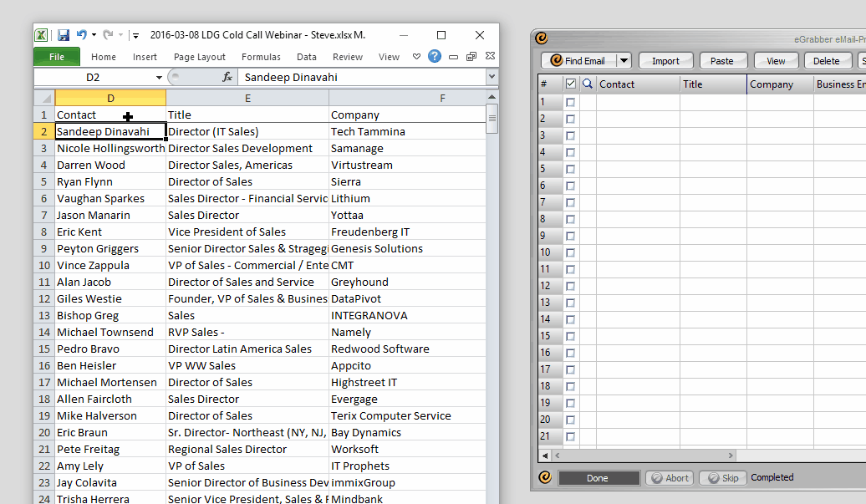Click the Excel Help question mark icon
The width and height of the screenshot is (866, 504).
434,57
